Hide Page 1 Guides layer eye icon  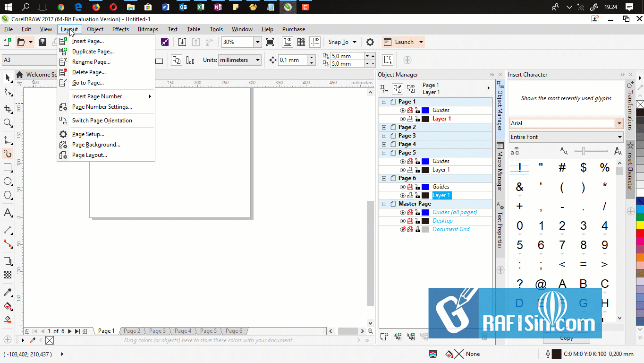pyautogui.click(x=403, y=110)
